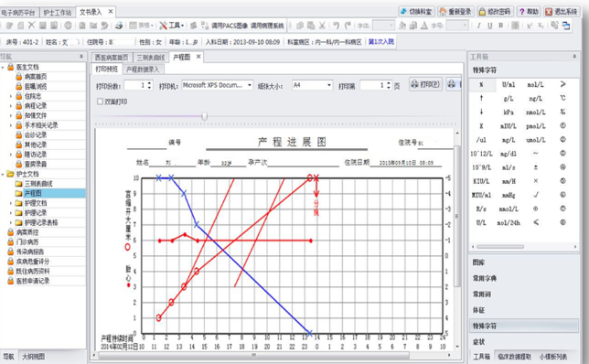The width and height of the screenshot is (589, 364).
Task: Toggle the 双面打印 duplex checkbox
Action: click(x=100, y=102)
